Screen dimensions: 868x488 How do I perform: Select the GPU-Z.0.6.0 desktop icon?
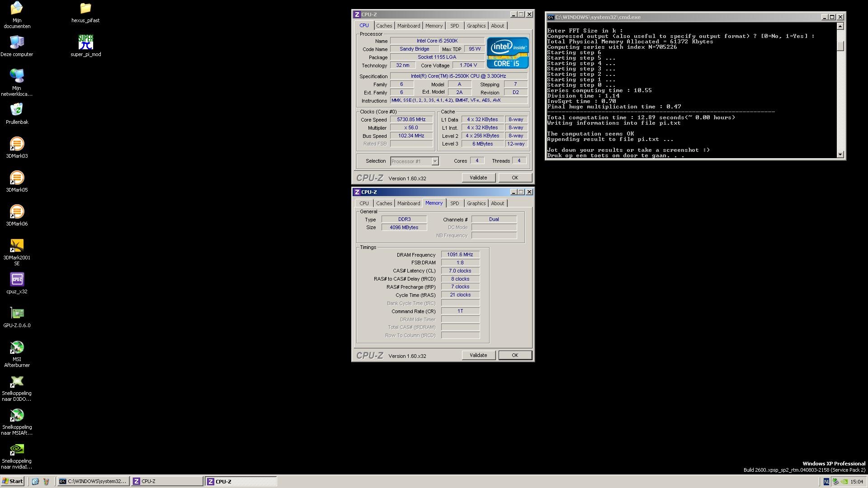17,314
